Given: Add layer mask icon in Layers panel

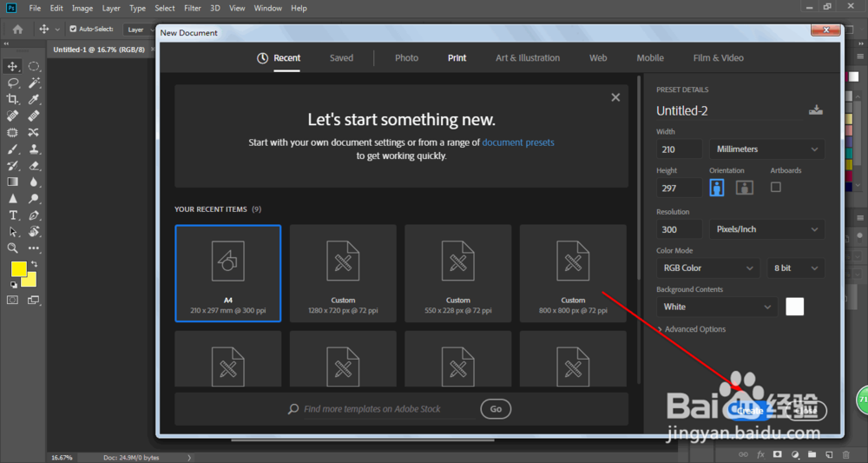Looking at the screenshot, I should click(777, 454).
